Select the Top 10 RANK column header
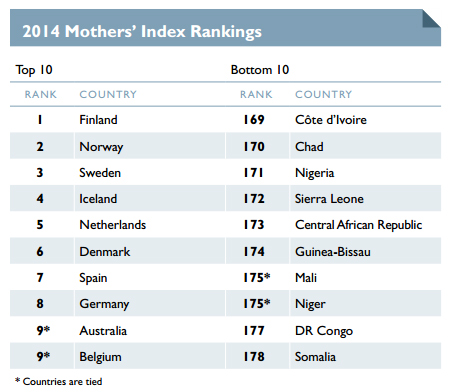 pyautogui.click(x=41, y=94)
